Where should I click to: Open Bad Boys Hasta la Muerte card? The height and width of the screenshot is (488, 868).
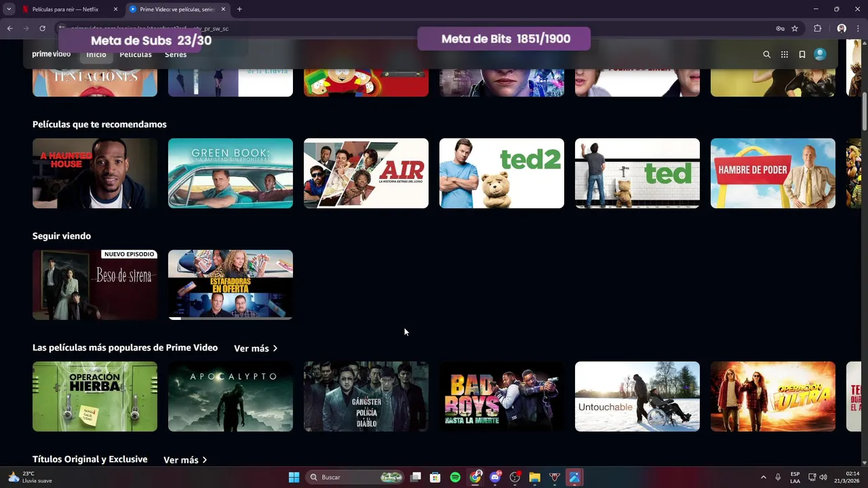tap(502, 396)
